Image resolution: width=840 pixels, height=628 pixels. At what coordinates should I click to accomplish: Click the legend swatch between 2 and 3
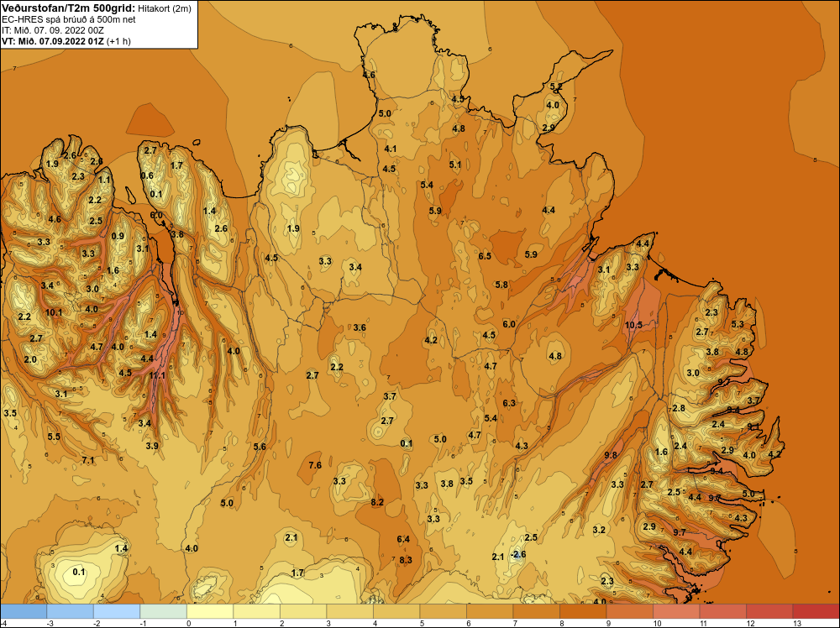click(303, 611)
